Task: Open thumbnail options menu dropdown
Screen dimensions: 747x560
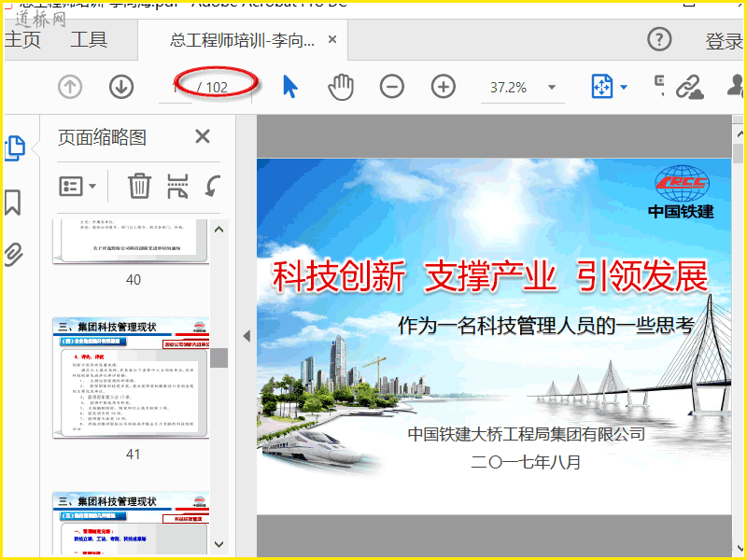Action: (78, 186)
